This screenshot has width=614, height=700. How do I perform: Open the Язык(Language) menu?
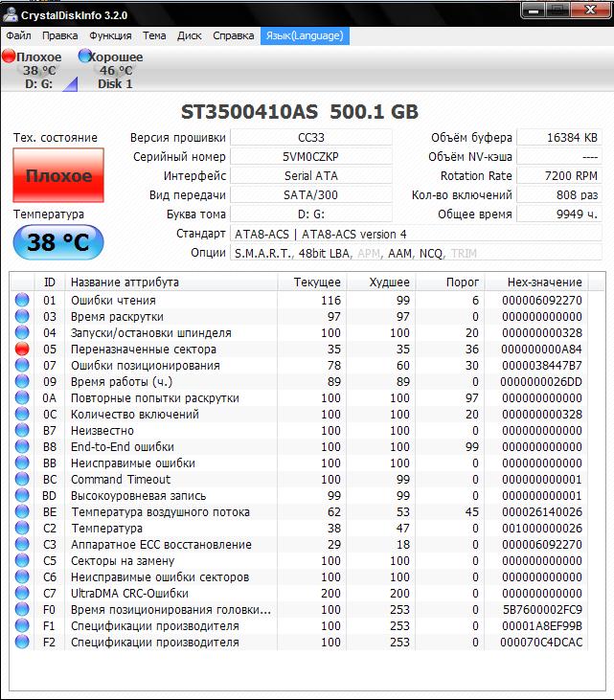305,35
